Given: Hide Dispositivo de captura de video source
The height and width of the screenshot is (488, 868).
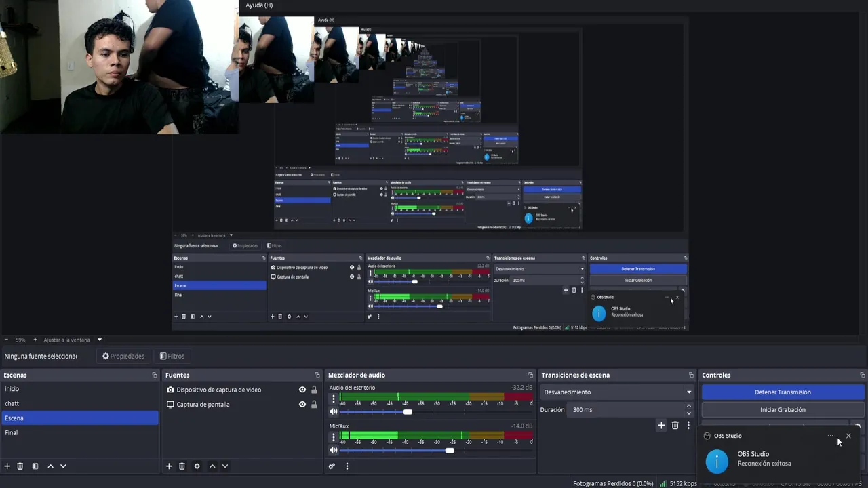Looking at the screenshot, I should tap(302, 390).
